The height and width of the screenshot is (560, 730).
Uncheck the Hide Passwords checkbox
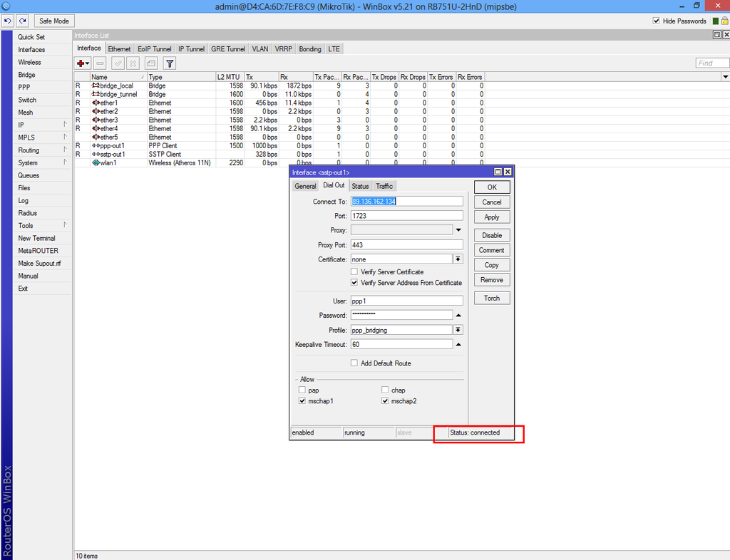657,21
